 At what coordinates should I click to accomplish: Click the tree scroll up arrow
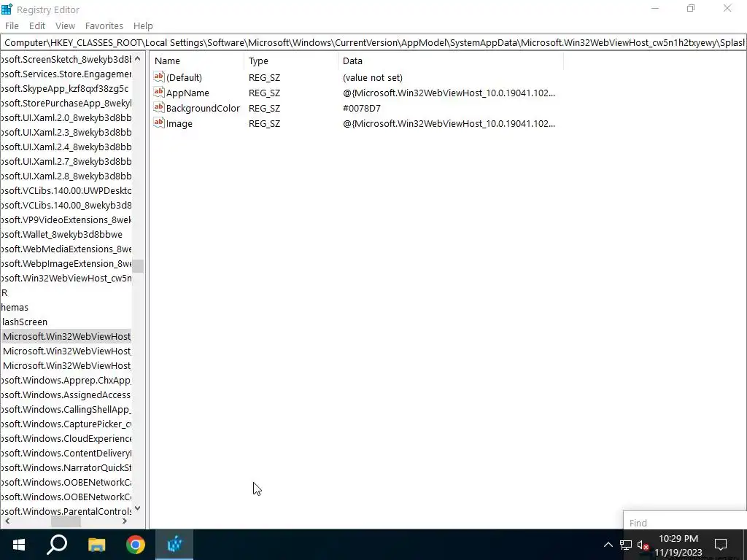pos(138,58)
